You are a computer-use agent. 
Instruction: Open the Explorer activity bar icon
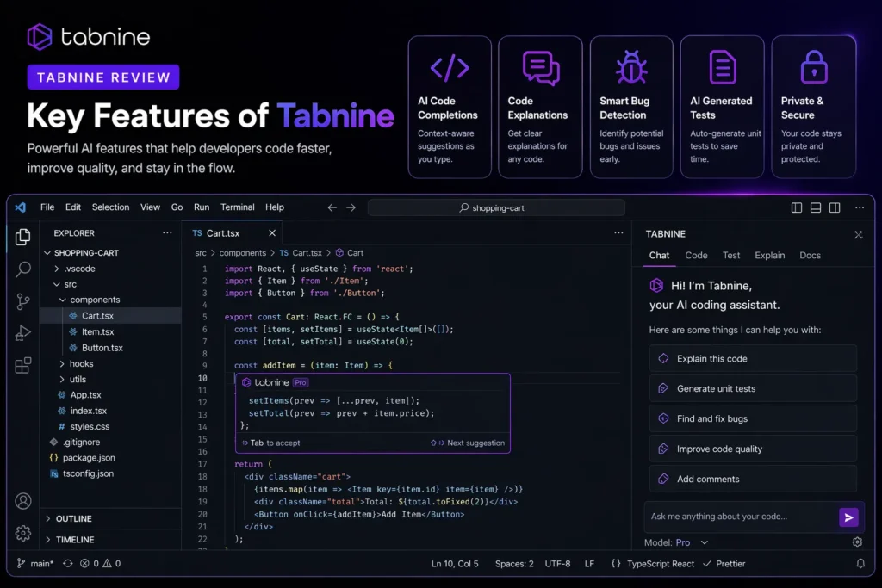(x=22, y=237)
